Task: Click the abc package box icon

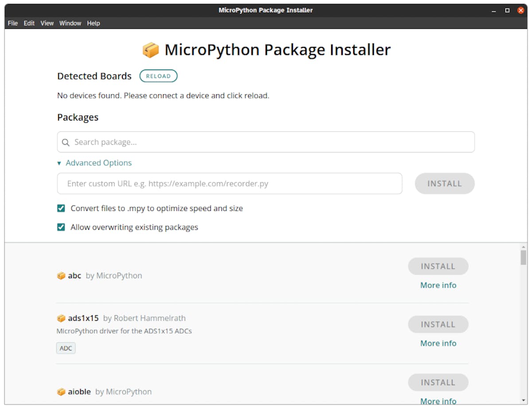Action: pyautogui.click(x=61, y=276)
